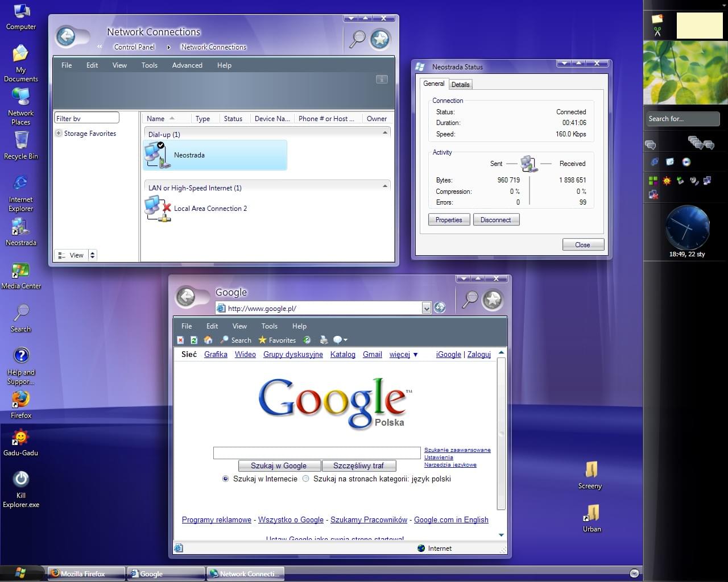
Task: Click the sidebar 'Search for...' field
Action: coord(683,119)
